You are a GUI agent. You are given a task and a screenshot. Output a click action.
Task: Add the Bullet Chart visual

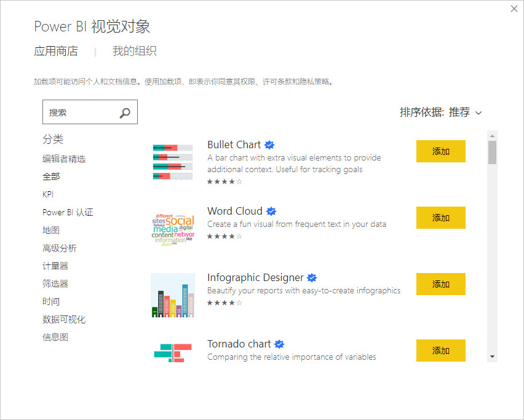(x=440, y=151)
